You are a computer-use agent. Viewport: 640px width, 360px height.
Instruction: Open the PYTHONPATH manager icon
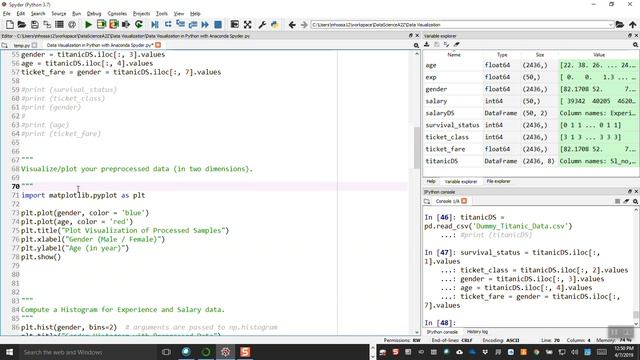275,24
